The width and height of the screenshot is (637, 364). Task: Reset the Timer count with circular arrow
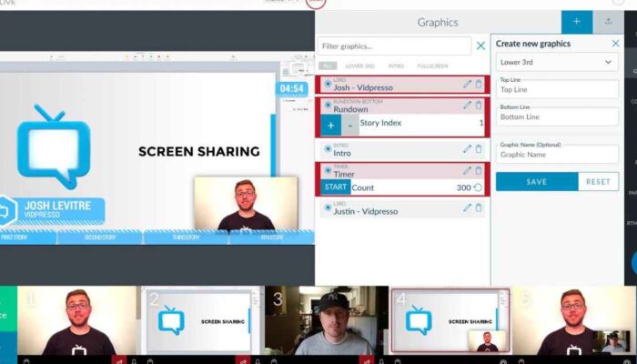click(x=478, y=187)
